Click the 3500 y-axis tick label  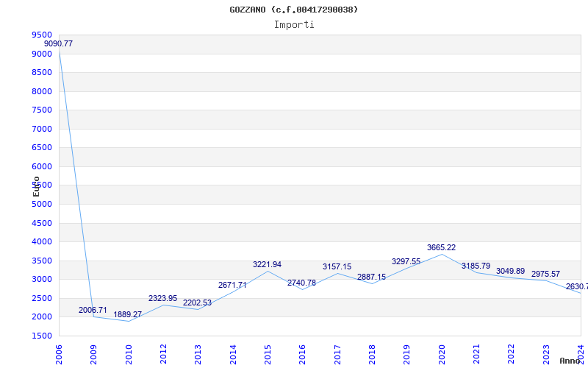point(42,261)
